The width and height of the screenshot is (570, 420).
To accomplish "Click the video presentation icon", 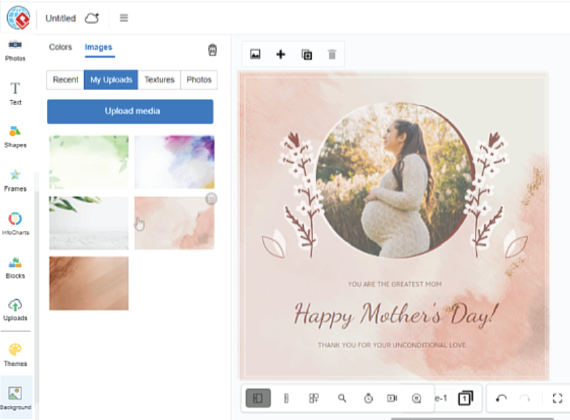I will coord(392,399).
